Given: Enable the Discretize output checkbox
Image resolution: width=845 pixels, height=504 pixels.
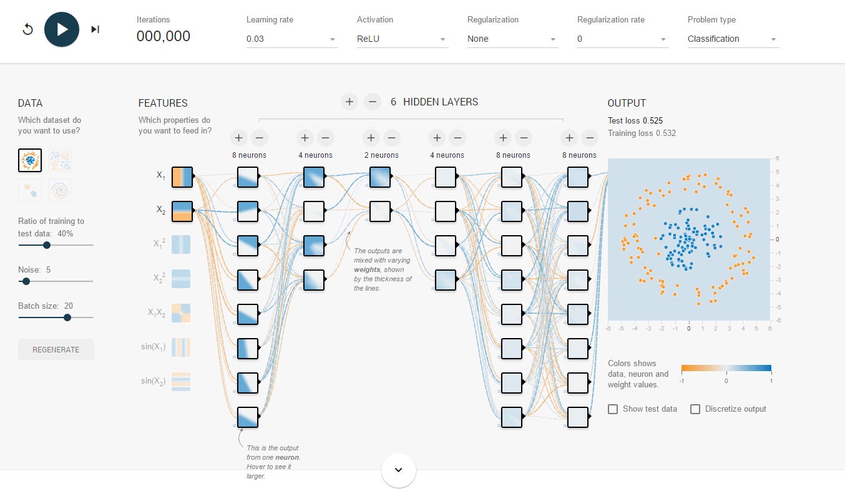Looking at the screenshot, I should pyautogui.click(x=695, y=409).
